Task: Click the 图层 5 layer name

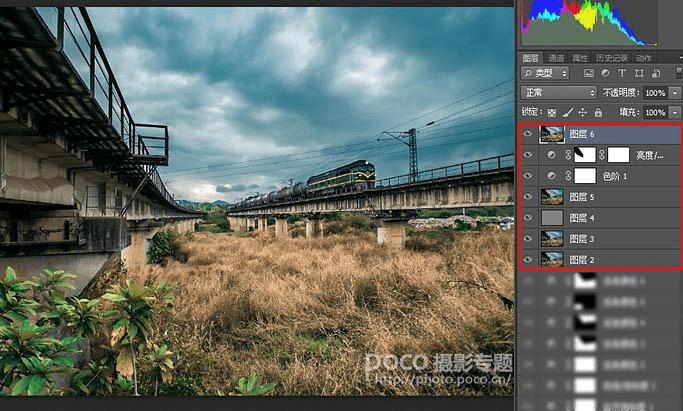Action: (x=582, y=197)
